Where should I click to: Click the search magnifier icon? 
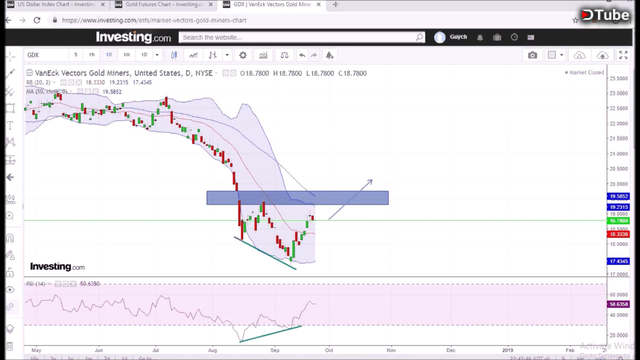[419, 38]
